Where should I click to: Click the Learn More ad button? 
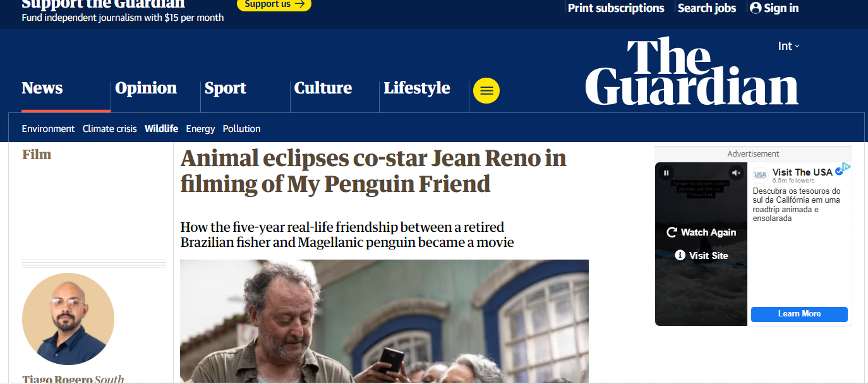(799, 314)
